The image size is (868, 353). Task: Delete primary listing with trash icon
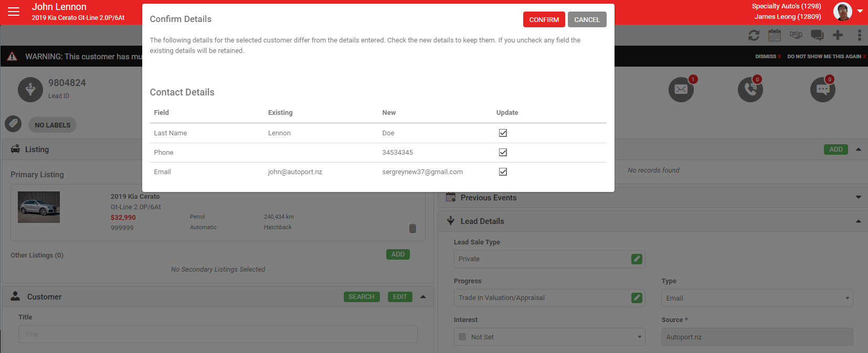412,228
